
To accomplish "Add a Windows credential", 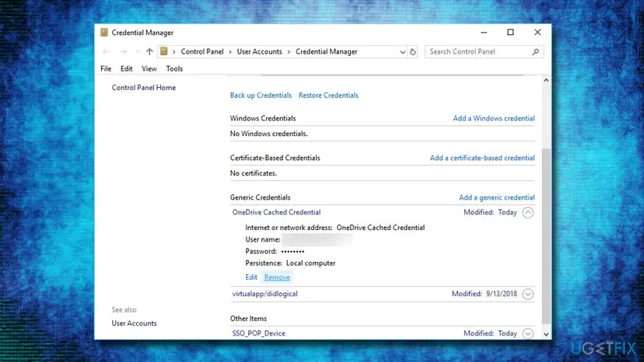I will tap(494, 118).
